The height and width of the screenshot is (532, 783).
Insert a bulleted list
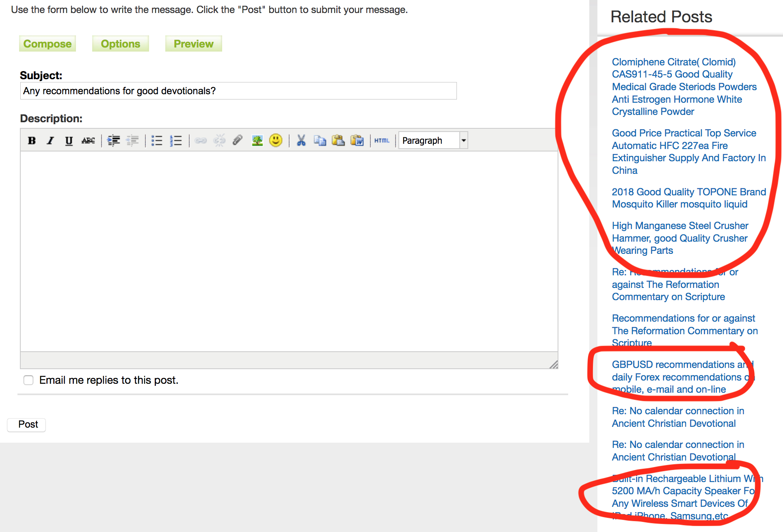(157, 141)
